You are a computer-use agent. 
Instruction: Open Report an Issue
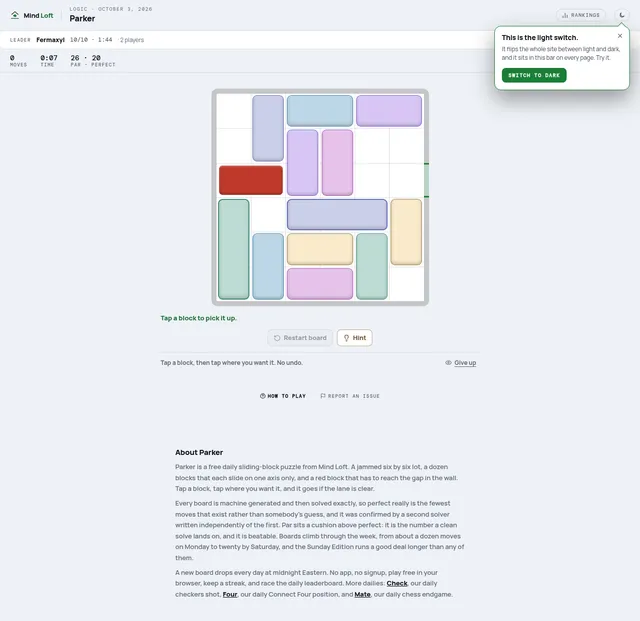pos(350,396)
